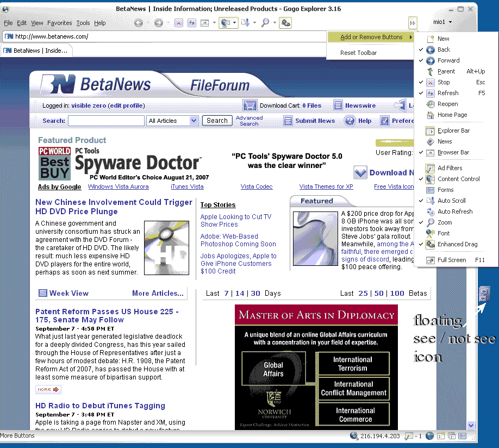
Task: Click the Auto Scroll toolbar icon
Action: 245,23
